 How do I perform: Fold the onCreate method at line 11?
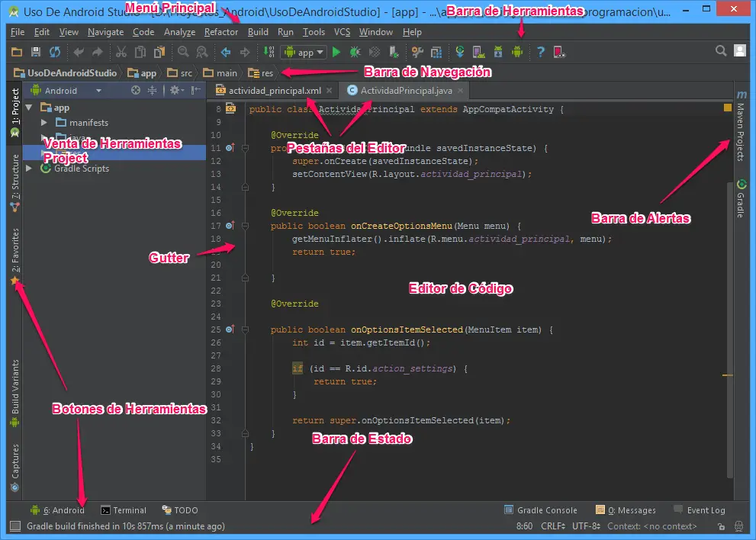point(245,148)
